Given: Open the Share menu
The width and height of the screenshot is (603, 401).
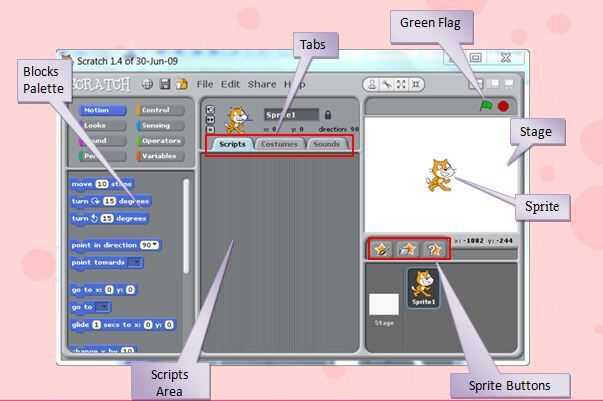Looking at the screenshot, I should (262, 84).
